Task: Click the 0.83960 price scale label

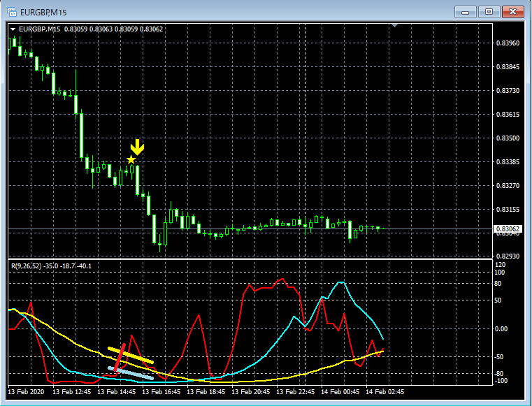Action: (x=508, y=43)
